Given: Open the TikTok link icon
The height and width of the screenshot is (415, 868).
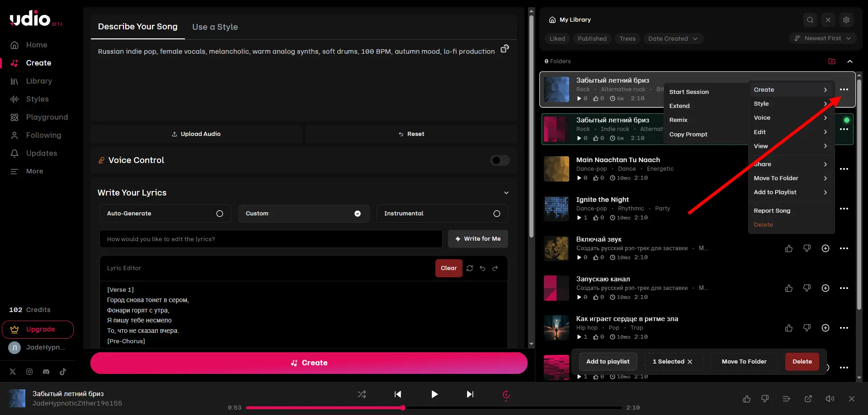Looking at the screenshot, I should point(63,372).
